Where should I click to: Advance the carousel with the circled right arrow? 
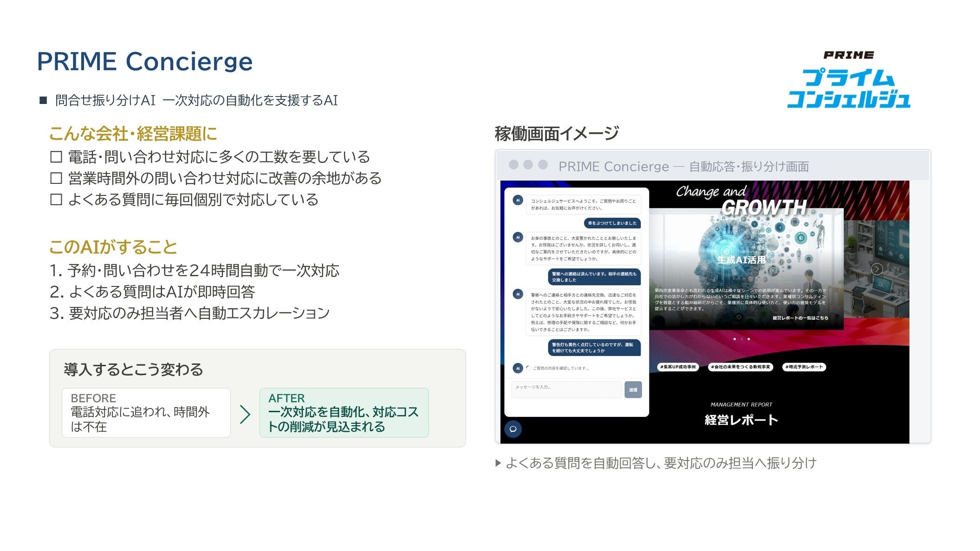click(876, 269)
